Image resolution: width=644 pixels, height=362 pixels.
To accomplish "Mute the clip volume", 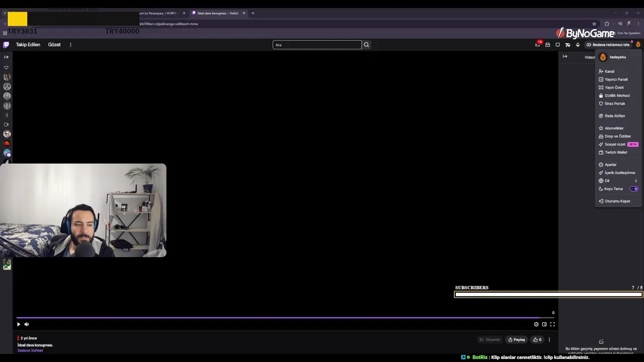I will click(x=27, y=324).
